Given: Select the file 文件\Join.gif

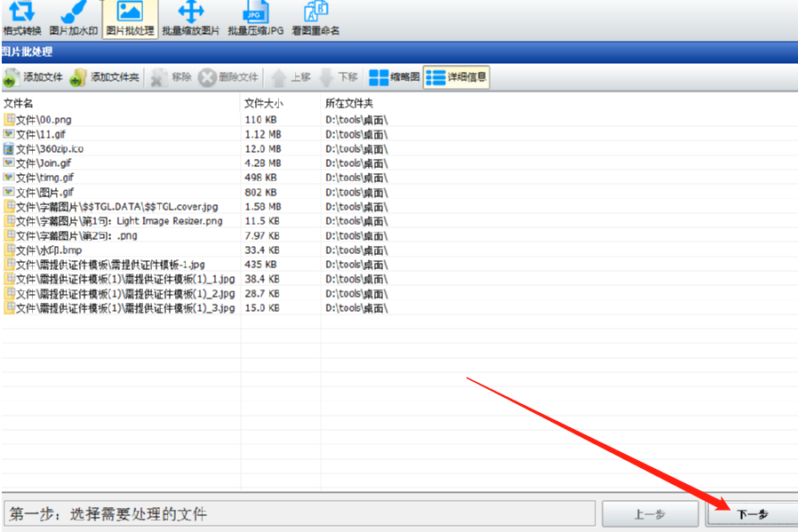Looking at the screenshot, I should point(44,163).
